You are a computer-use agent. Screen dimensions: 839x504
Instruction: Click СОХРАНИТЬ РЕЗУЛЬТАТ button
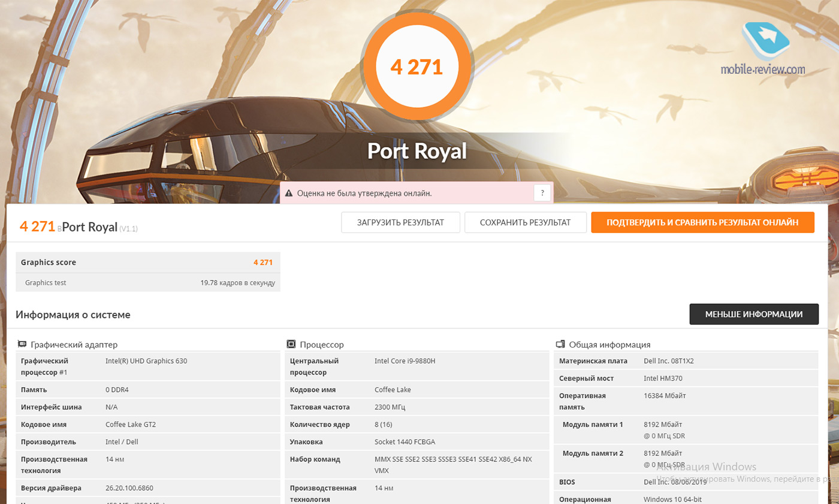coord(525,222)
